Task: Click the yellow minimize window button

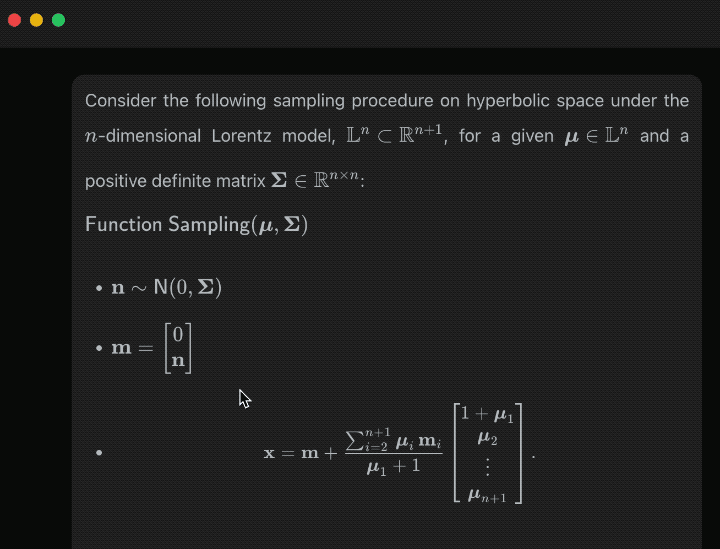Action: tap(36, 20)
